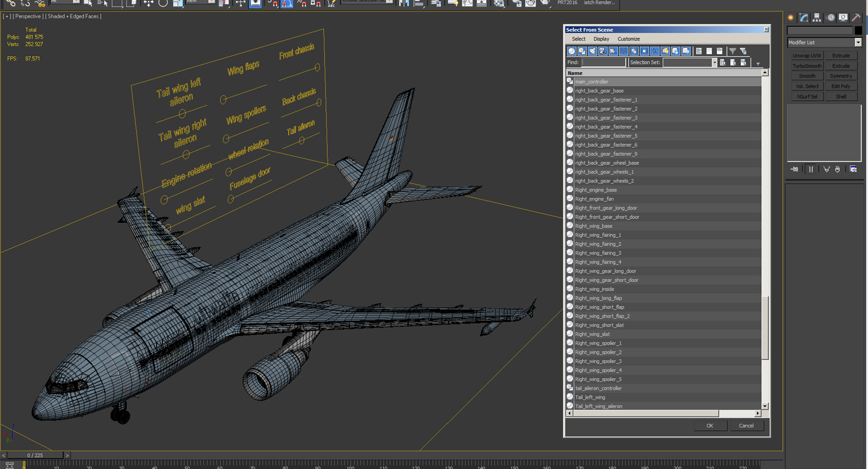Open the Perspective viewport label menu
868x469 pixels.
tap(28, 16)
